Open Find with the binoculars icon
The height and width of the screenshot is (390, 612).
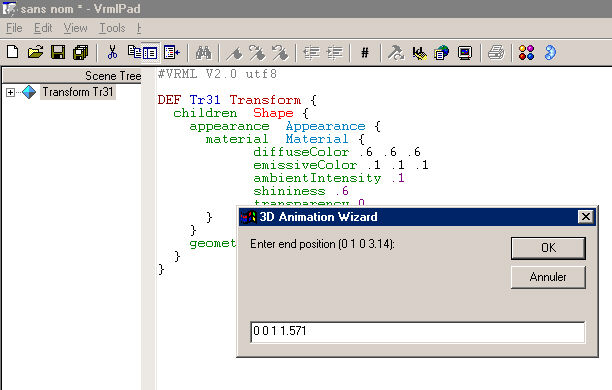click(203, 52)
